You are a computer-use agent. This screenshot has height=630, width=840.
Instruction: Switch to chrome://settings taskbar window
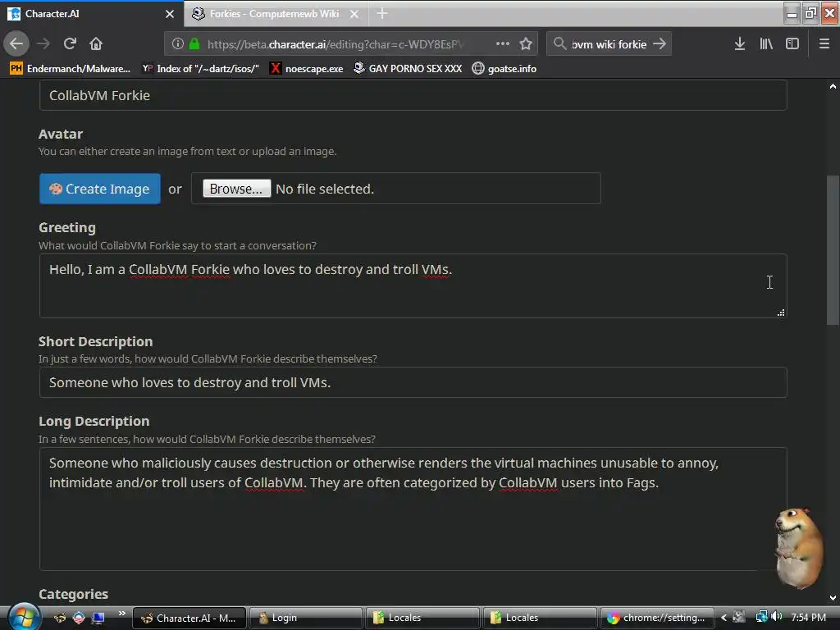(x=657, y=618)
